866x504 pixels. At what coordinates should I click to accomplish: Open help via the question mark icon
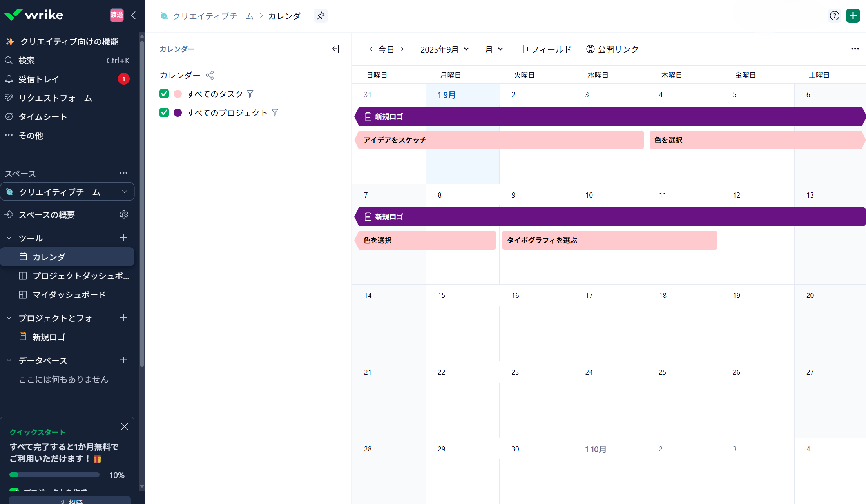point(835,15)
